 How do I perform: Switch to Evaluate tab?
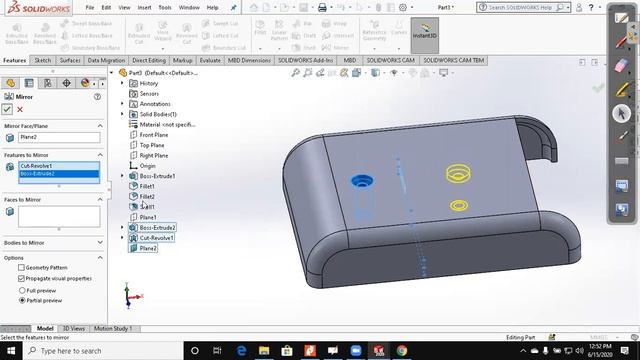point(210,60)
